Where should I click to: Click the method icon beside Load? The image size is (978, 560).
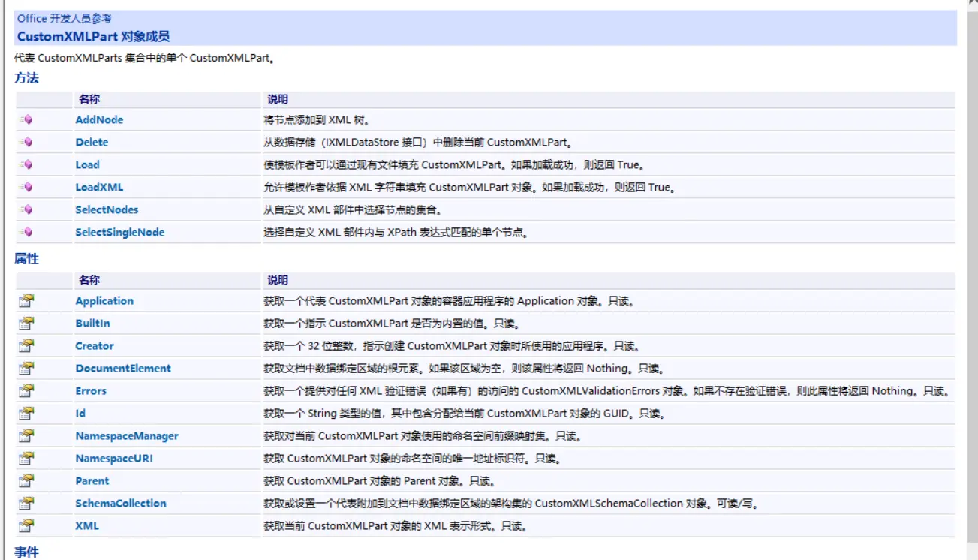pyautogui.click(x=26, y=164)
